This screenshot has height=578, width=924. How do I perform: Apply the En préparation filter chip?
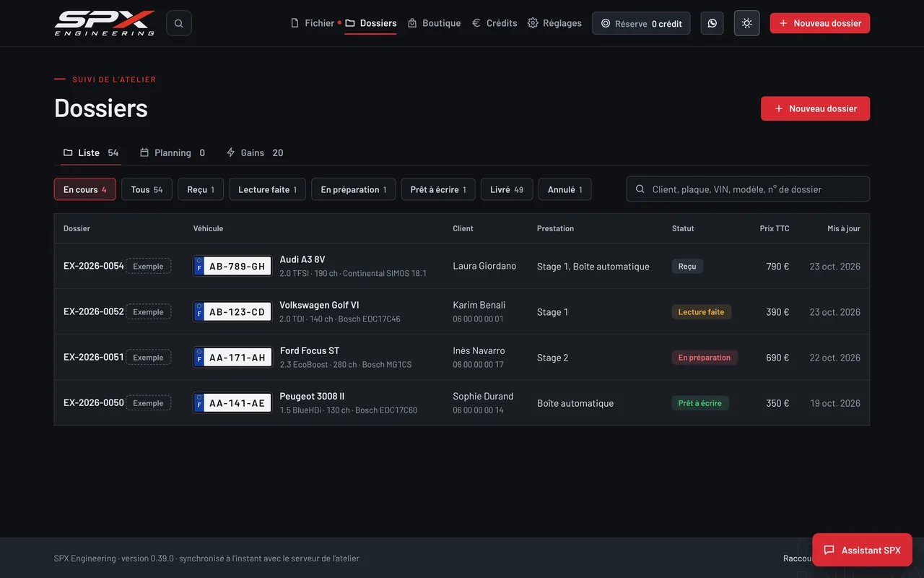click(x=354, y=189)
